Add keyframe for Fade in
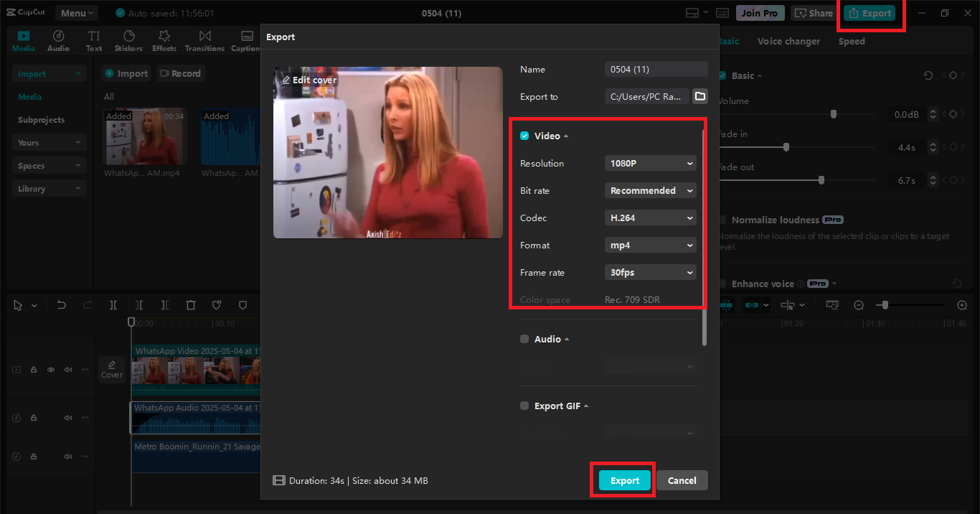Screen dimensions: 980x514 (x=953, y=147)
